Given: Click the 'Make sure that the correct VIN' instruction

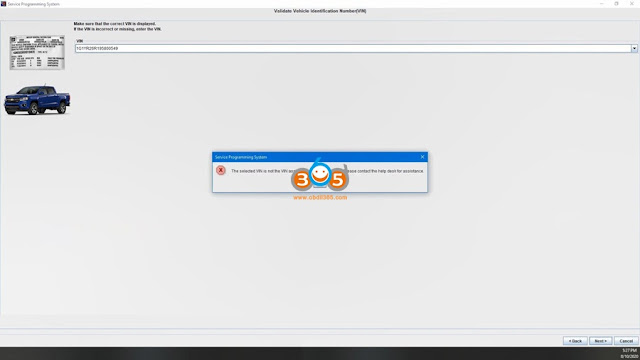Looking at the screenshot, I should 115,24.
